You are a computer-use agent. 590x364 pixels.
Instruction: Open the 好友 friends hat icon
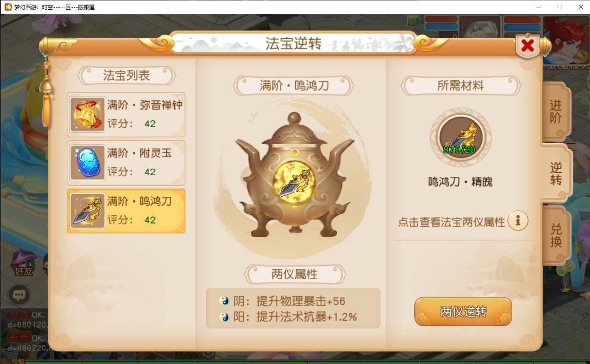[x=24, y=263]
